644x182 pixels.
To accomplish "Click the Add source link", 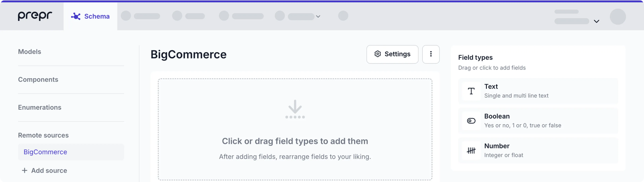I will (49, 170).
